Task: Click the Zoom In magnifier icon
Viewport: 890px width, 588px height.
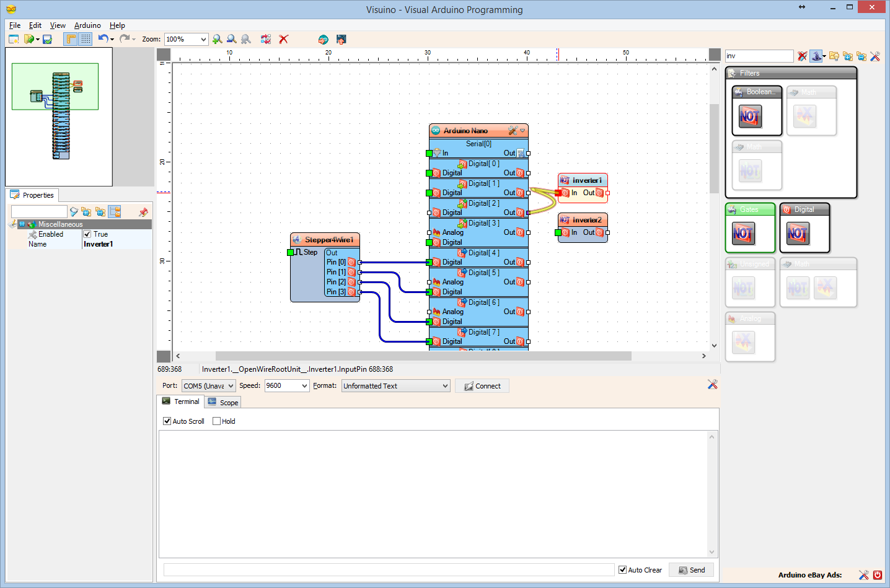Action: (217, 39)
